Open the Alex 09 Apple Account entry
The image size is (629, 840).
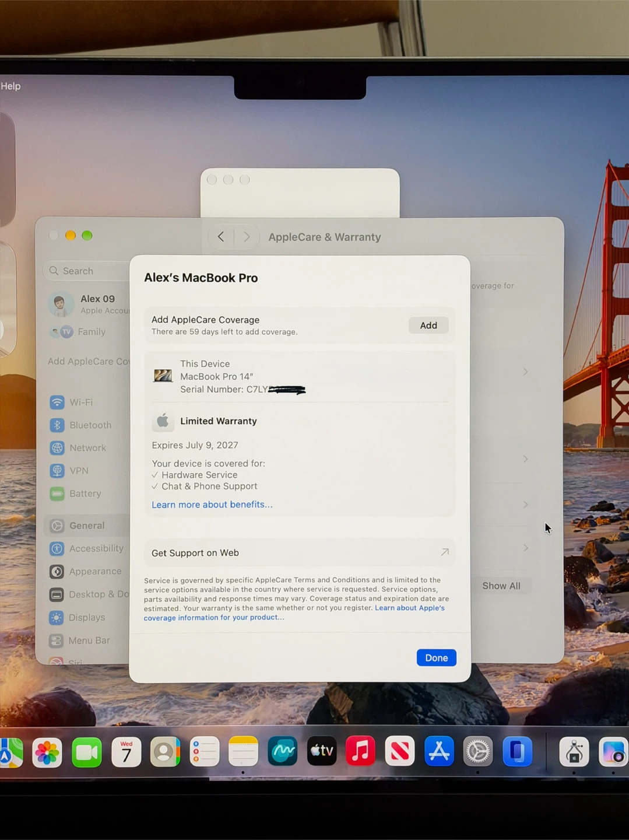(x=89, y=304)
